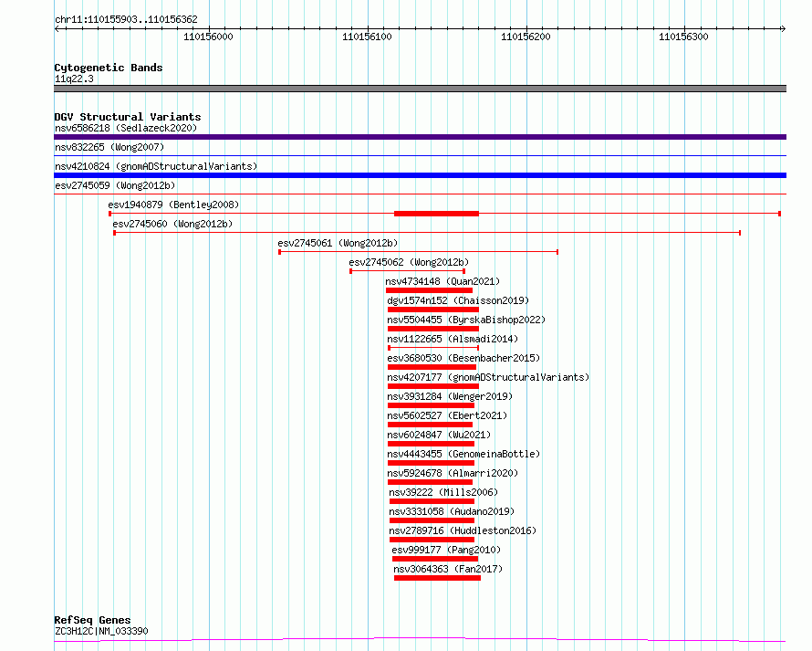This screenshot has height=651, width=812.
Task: Open esv1940879 (Bentley2008) variant
Action: pyautogui.click(x=173, y=205)
